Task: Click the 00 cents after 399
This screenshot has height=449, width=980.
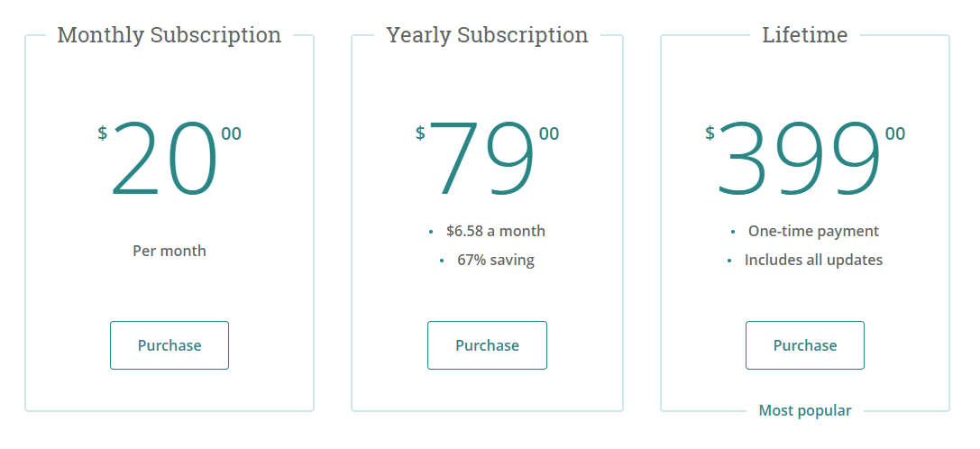Action: [895, 134]
